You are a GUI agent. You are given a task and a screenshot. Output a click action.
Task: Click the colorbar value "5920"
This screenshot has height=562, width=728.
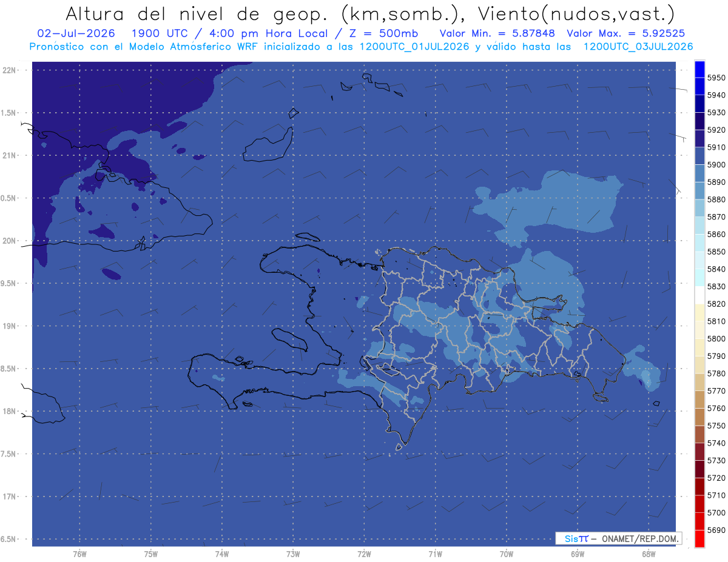click(x=716, y=130)
